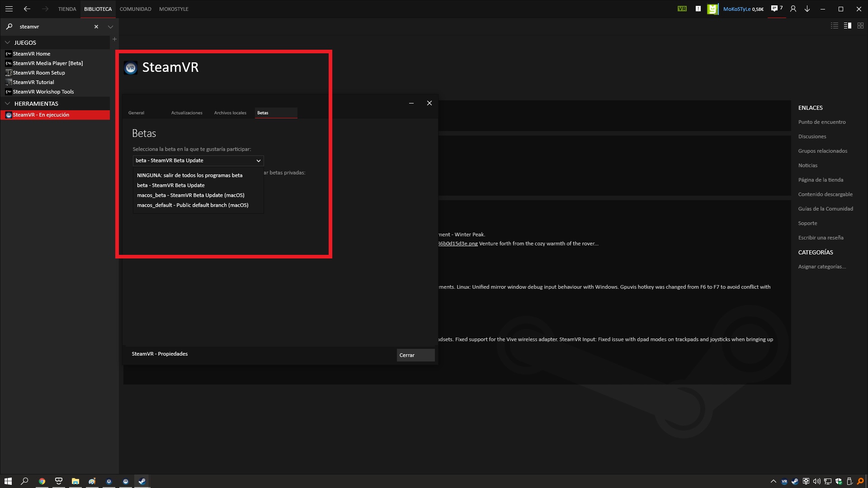Click the friends person icon in the header
This screenshot has height=488, width=868.
point(793,9)
